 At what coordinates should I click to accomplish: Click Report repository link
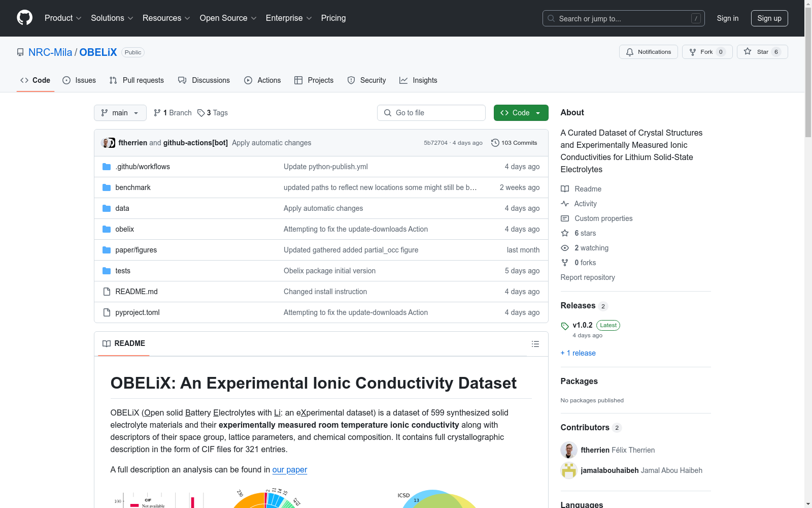[x=588, y=277]
